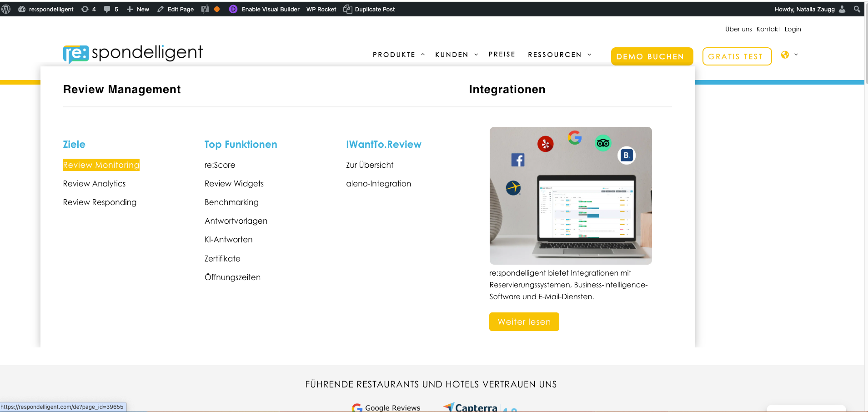This screenshot has width=868, height=412.
Task: Click the Review Management heading
Action: point(122,90)
